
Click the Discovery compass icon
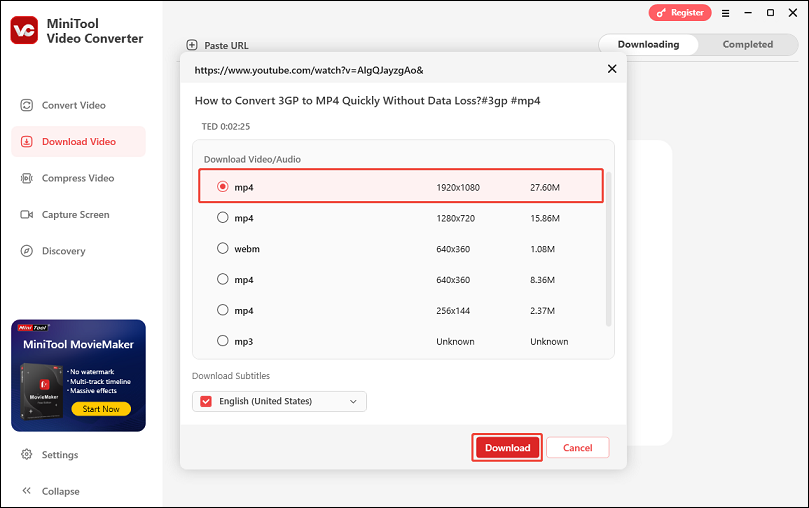[x=26, y=251]
